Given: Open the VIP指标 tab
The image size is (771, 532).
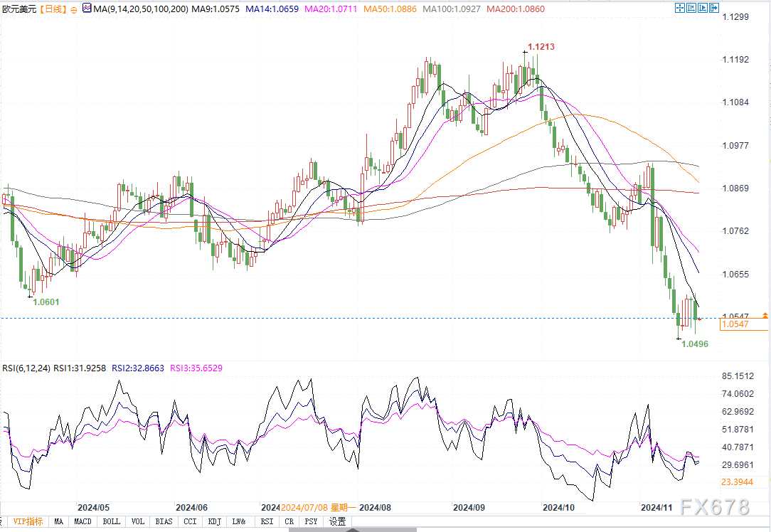Looking at the screenshot, I should tap(28, 522).
